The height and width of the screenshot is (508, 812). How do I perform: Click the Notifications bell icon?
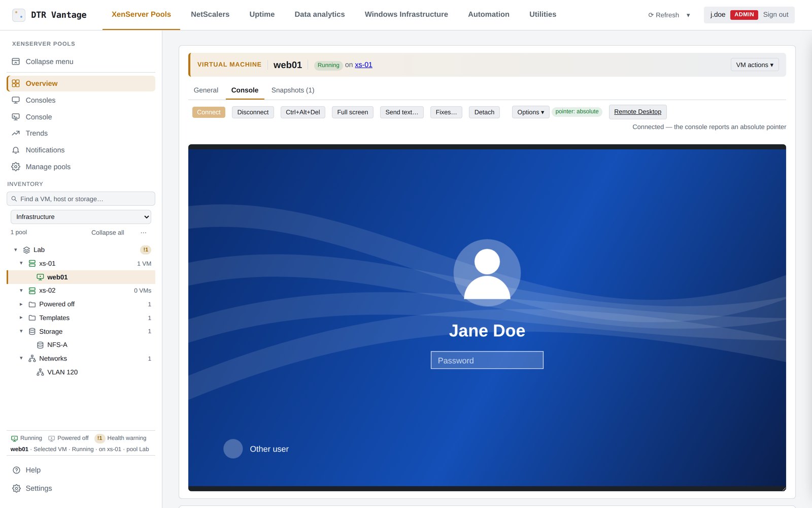(x=16, y=150)
